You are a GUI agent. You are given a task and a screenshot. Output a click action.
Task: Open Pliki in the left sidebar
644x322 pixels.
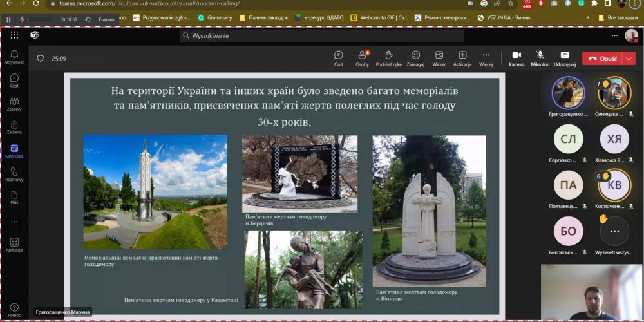14,198
